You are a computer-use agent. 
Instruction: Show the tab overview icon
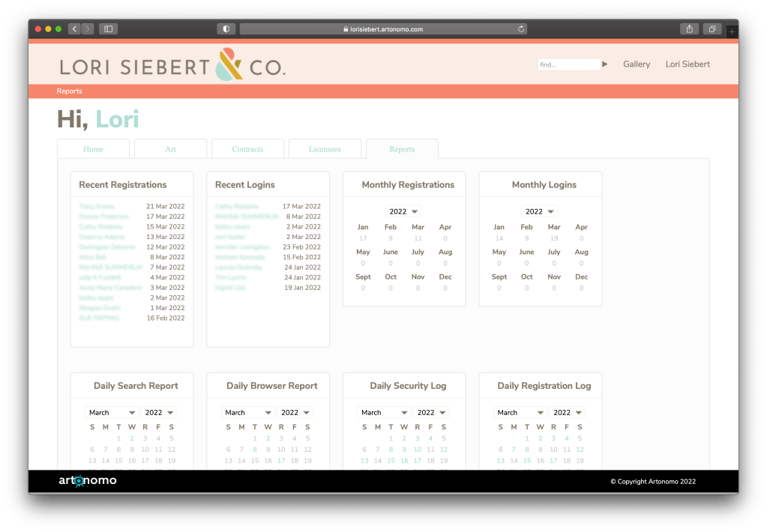[x=712, y=29]
